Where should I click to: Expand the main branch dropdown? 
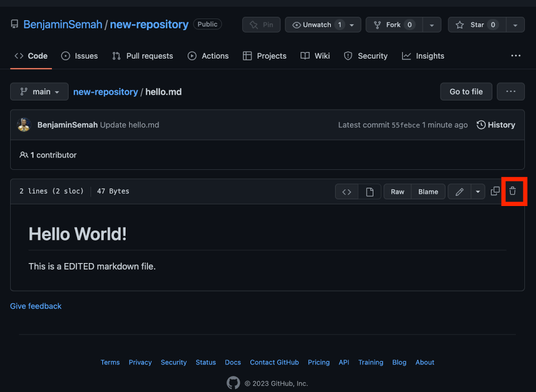point(40,92)
